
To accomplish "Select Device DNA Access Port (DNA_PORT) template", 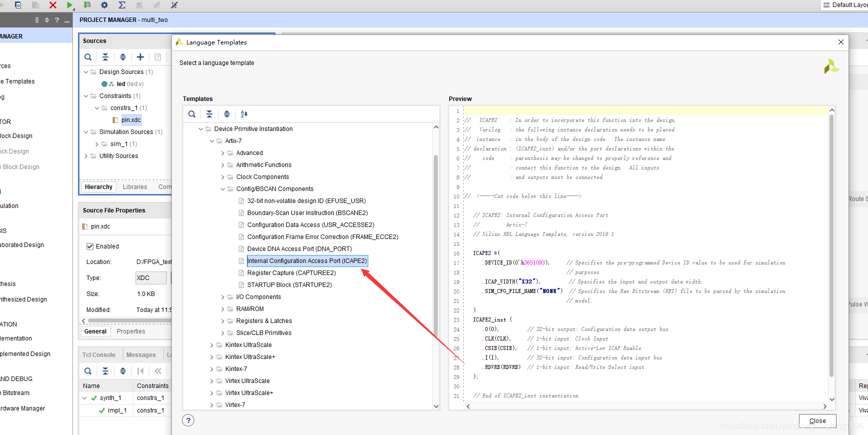I will (x=299, y=249).
